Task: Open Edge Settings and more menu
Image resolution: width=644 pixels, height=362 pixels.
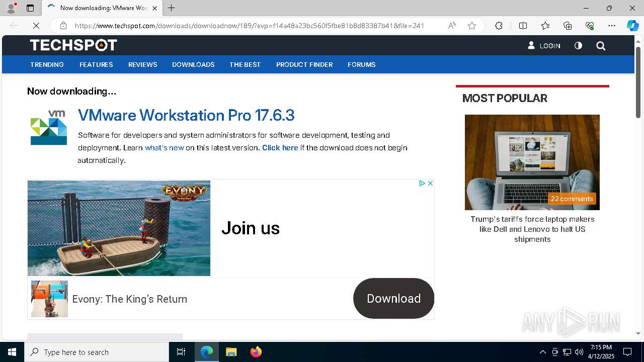Action: coord(612,26)
